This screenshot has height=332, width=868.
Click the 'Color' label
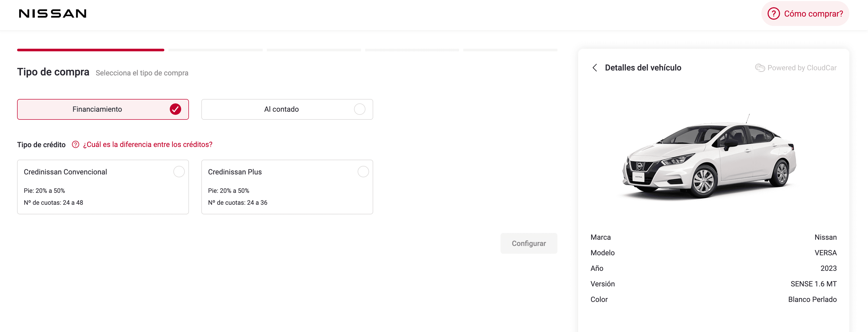[599, 299]
